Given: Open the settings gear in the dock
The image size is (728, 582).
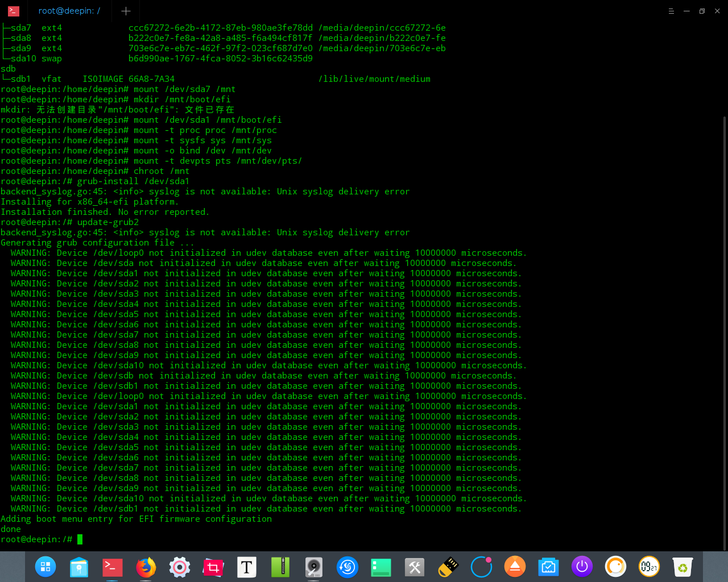Looking at the screenshot, I should coord(179,567).
